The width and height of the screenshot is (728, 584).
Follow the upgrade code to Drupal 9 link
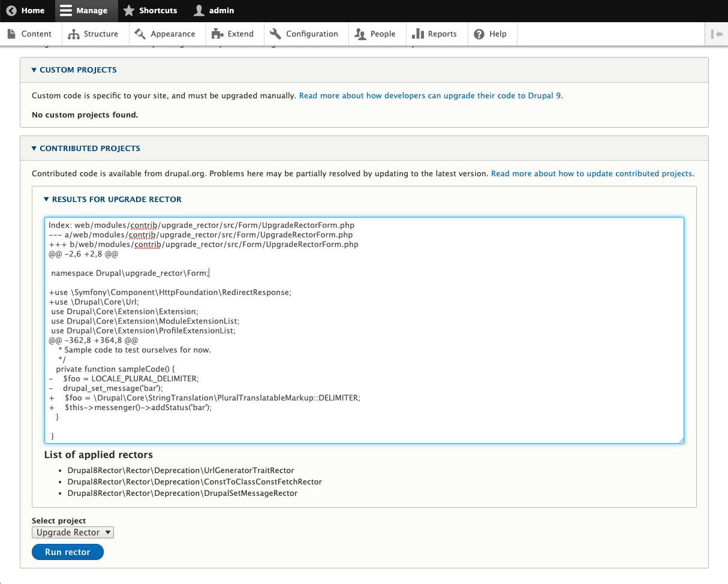[x=430, y=96]
